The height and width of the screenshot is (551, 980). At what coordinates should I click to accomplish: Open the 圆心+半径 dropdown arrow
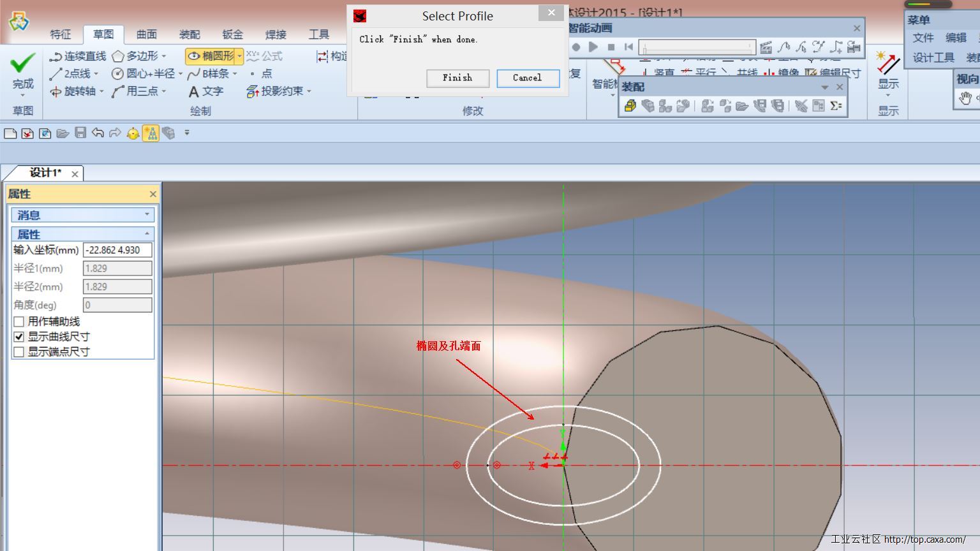[181, 74]
